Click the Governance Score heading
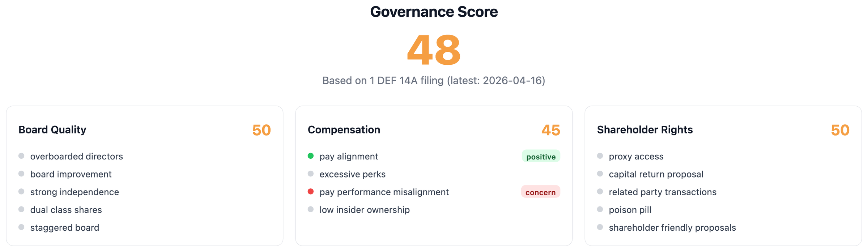The image size is (868, 252). 434,12
